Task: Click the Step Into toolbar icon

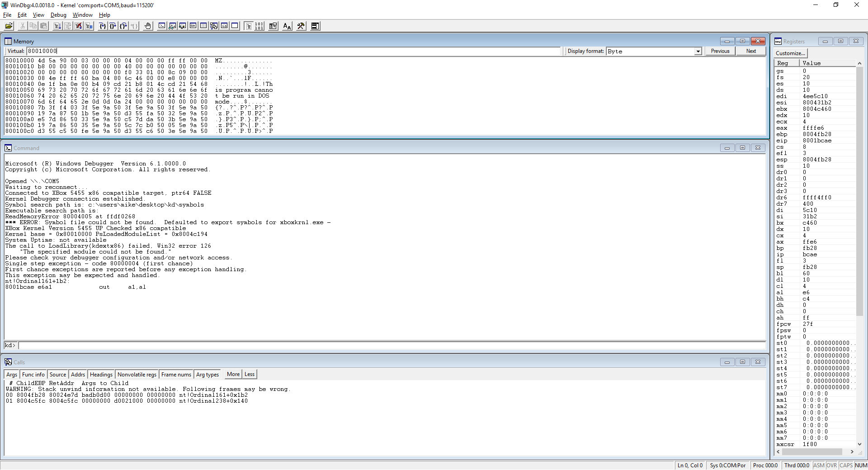Action: point(103,26)
